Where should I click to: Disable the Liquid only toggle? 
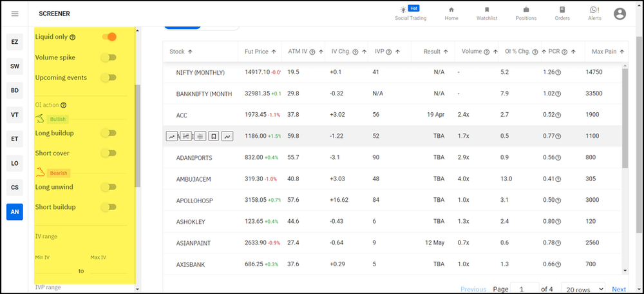(109, 37)
